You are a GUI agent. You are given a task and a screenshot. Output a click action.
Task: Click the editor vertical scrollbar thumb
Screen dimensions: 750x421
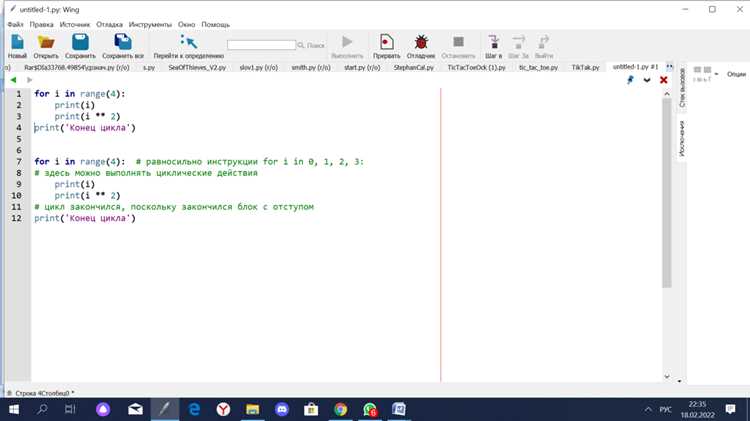(667, 192)
